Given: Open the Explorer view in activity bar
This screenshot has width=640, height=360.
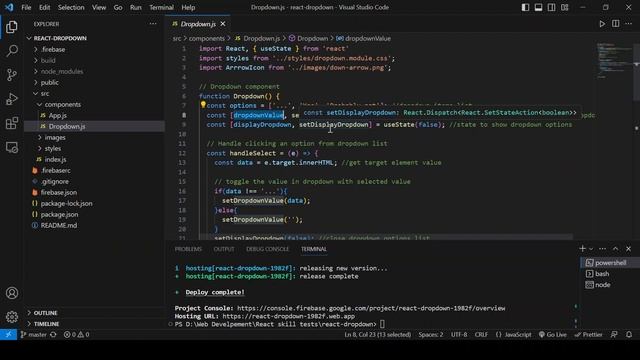Looking at the screenshot, I should [x=12, y=27].
